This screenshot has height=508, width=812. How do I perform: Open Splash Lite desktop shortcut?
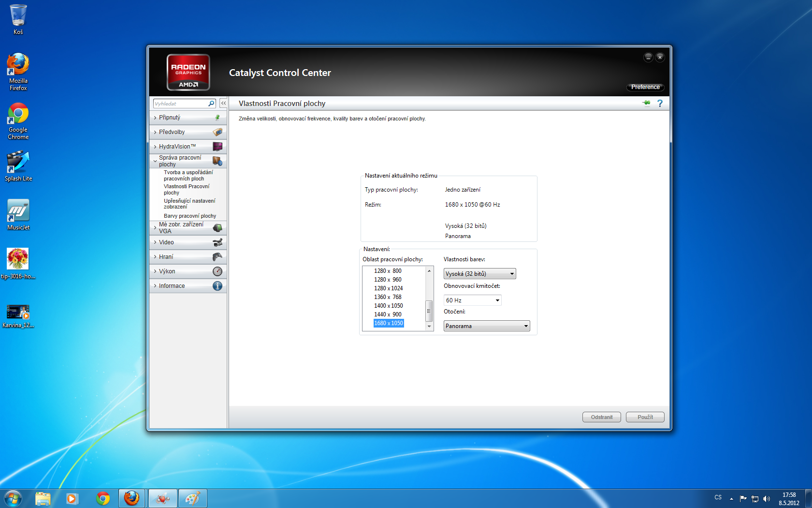coord(18,166)
